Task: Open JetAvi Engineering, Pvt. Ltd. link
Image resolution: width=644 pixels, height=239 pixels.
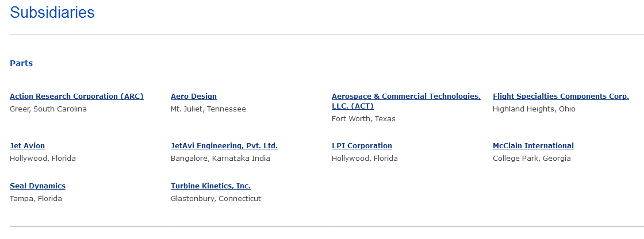Action: pos(224,146)
